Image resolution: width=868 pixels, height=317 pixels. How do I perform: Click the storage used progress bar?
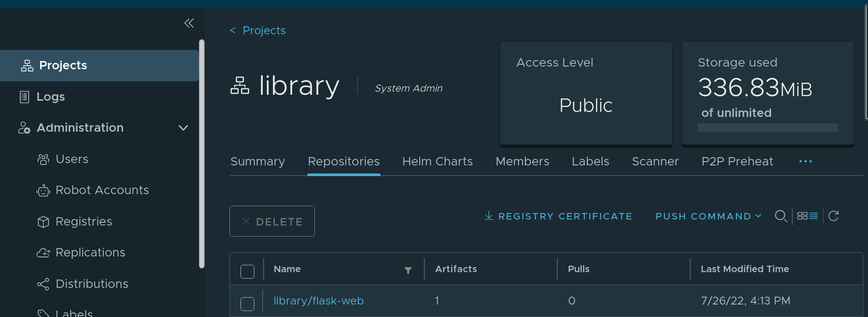coord(767,128)
